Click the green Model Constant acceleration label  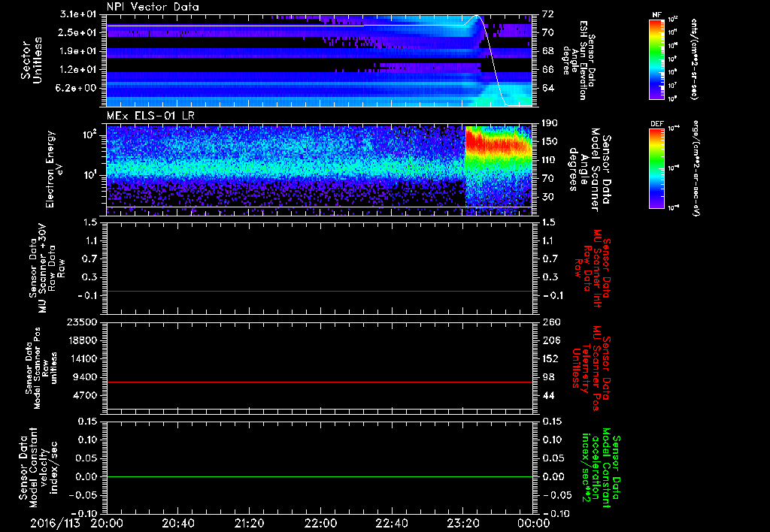(x=602, y=470)
